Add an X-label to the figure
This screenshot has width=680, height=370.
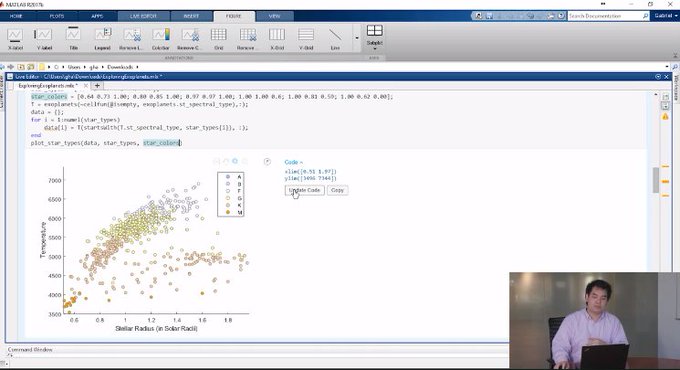point(15,39)
